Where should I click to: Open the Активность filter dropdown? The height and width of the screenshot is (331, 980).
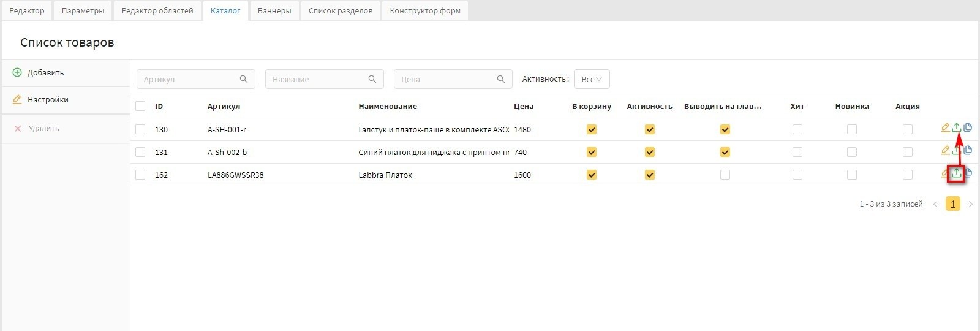coord(592,79)
